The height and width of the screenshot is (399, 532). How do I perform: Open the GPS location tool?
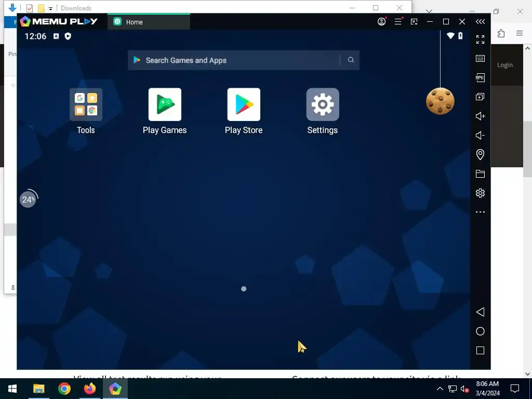480,155
